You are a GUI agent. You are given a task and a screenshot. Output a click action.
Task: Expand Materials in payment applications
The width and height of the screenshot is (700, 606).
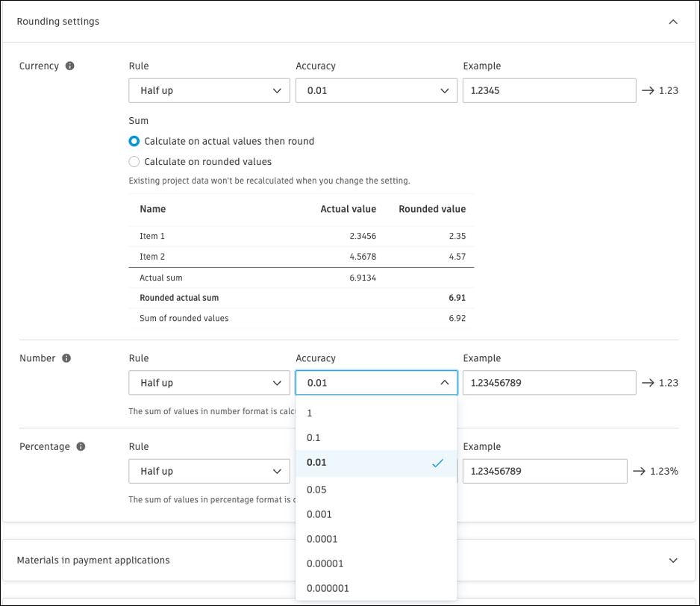point(672,560)
